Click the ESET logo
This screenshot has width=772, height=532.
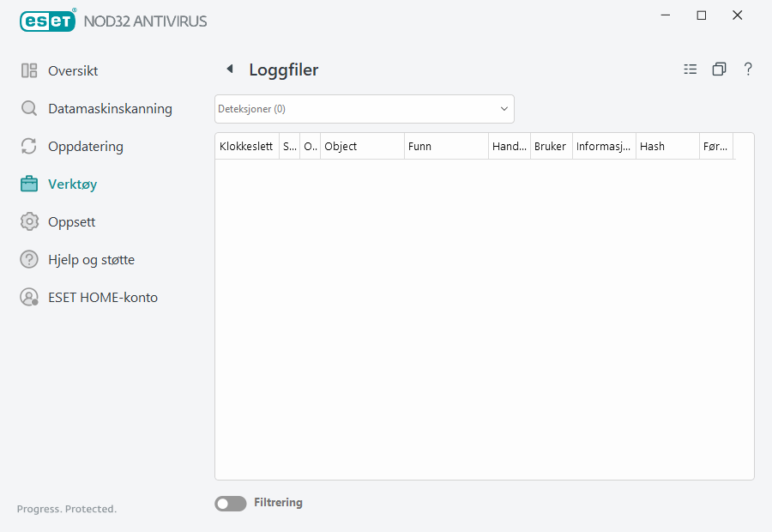coord(48,21)
